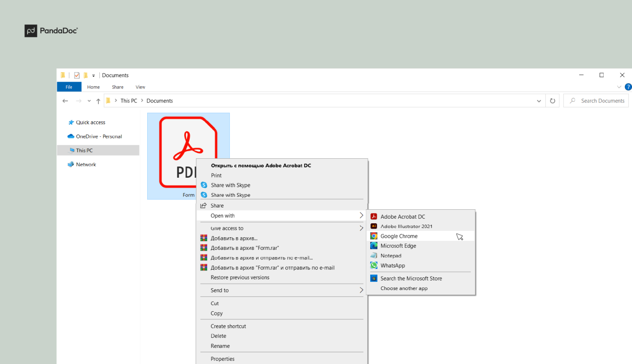
Task: Refresh the Documents folder view
Action: (553, 101)
